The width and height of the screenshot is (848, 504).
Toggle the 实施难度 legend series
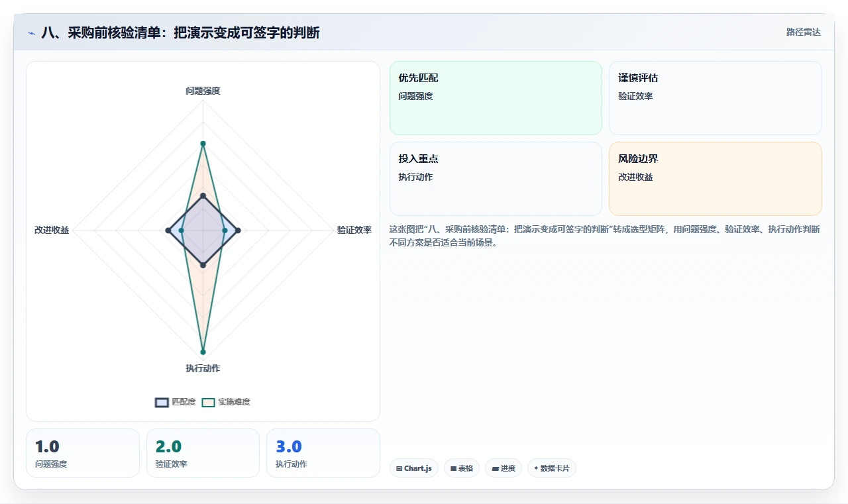coord(226,402)
